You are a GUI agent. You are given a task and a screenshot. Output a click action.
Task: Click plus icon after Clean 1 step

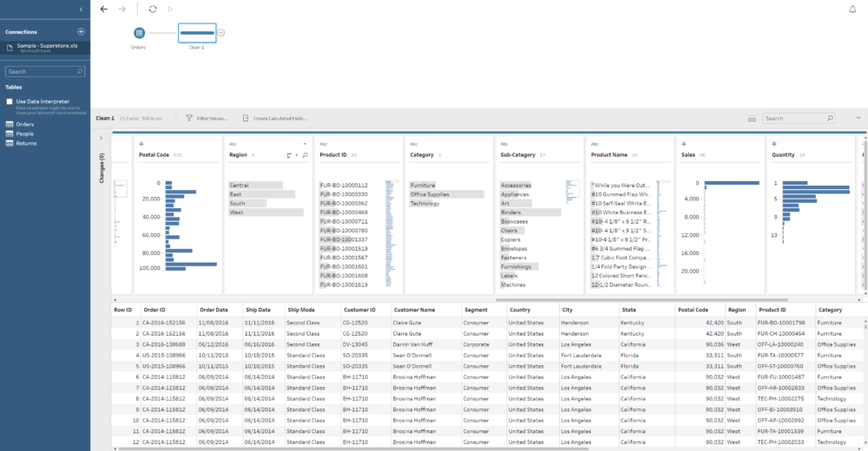point(221,33)
